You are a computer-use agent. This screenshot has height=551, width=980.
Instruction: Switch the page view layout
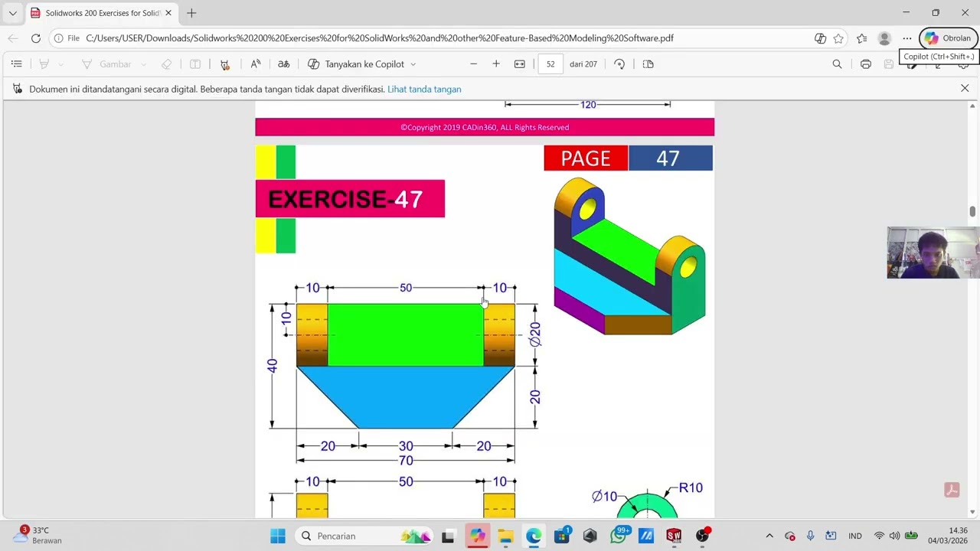648,64
